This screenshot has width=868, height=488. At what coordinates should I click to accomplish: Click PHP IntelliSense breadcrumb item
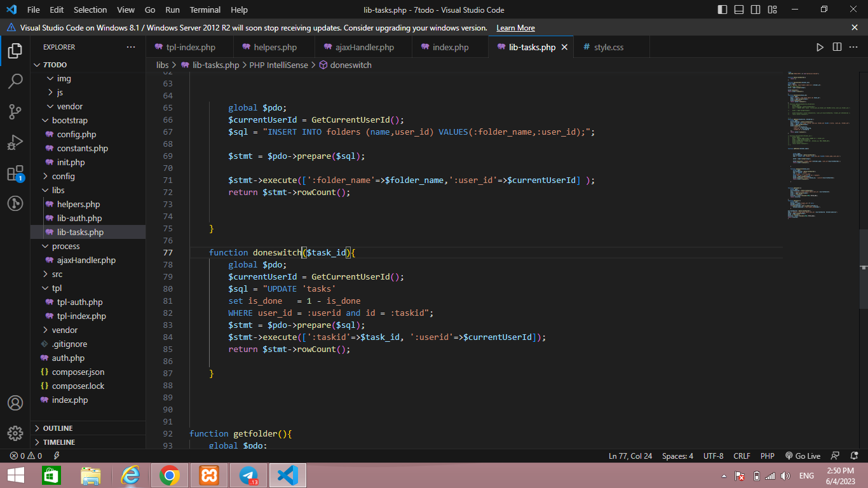(278, 65)
